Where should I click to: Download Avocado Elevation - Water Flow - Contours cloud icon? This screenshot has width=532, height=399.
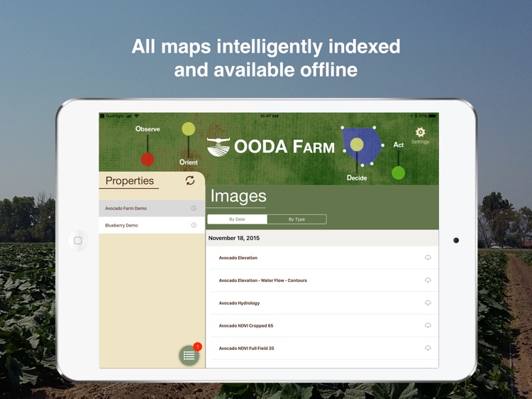[x=428, y=280]
